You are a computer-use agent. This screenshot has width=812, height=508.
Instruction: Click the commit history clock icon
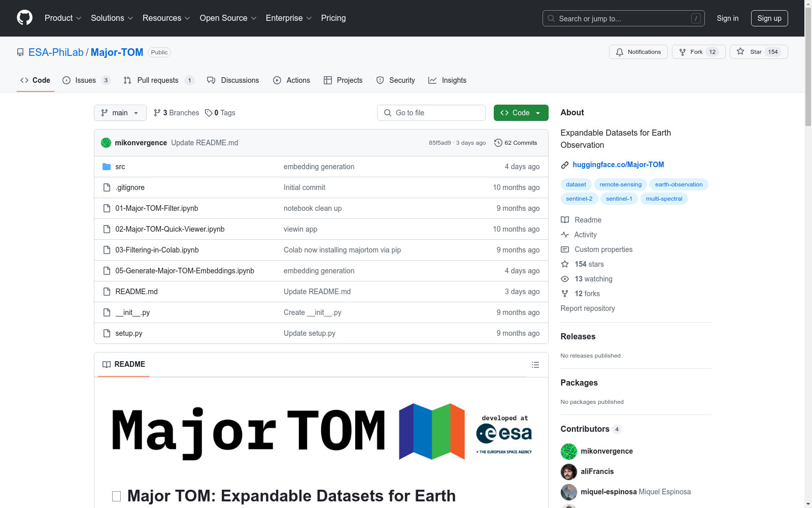498,143
